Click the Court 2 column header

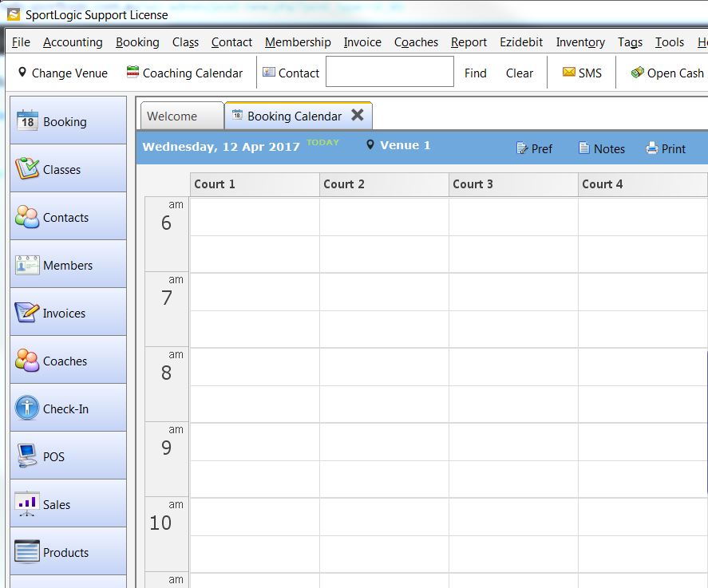tap(384, 184)
